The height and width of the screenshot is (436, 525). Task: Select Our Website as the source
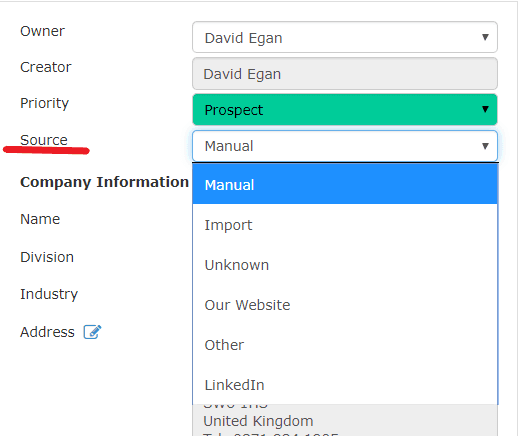pyautogui.click(x=345, y=305)
